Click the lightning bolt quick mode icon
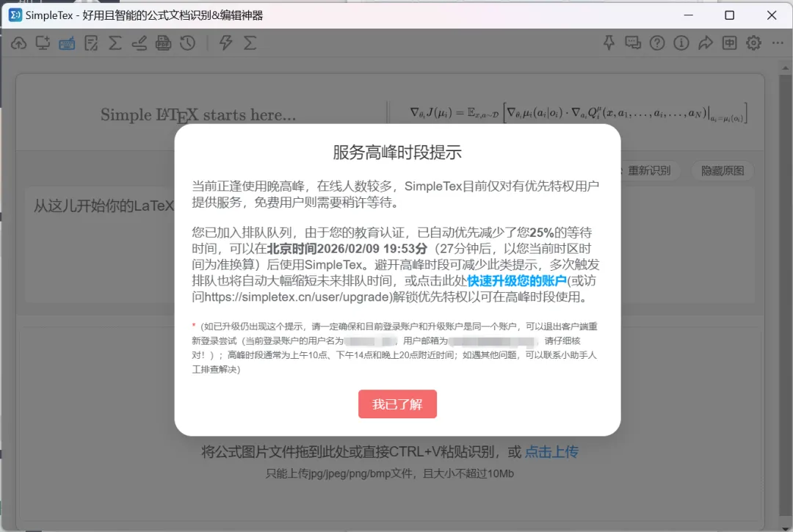 [225, 43]
